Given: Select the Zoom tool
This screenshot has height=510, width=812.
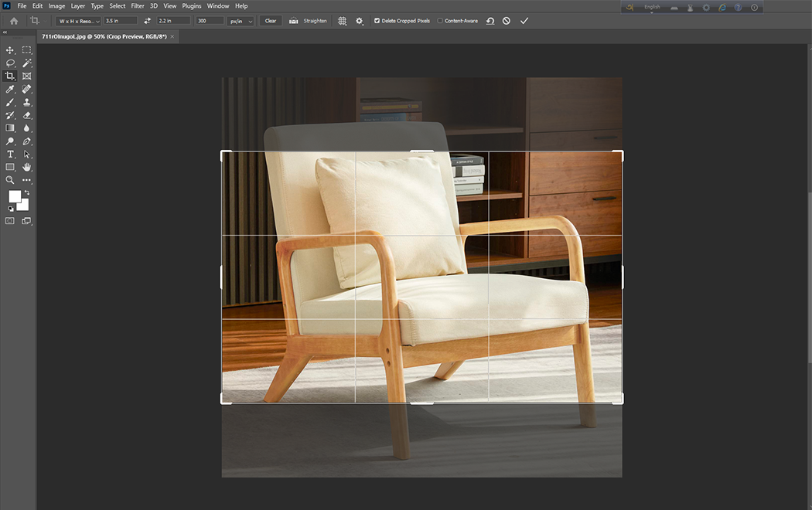Looking at the screenshot, I should pyautogui.click(x=10, y=180).
